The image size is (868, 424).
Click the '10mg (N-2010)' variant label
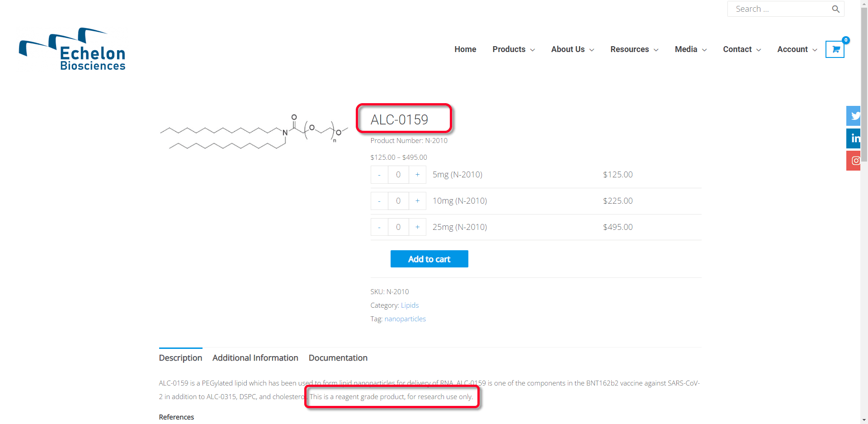460,201
